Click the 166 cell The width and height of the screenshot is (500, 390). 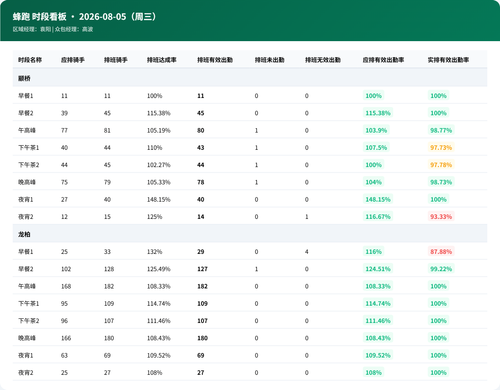(66, 338)
